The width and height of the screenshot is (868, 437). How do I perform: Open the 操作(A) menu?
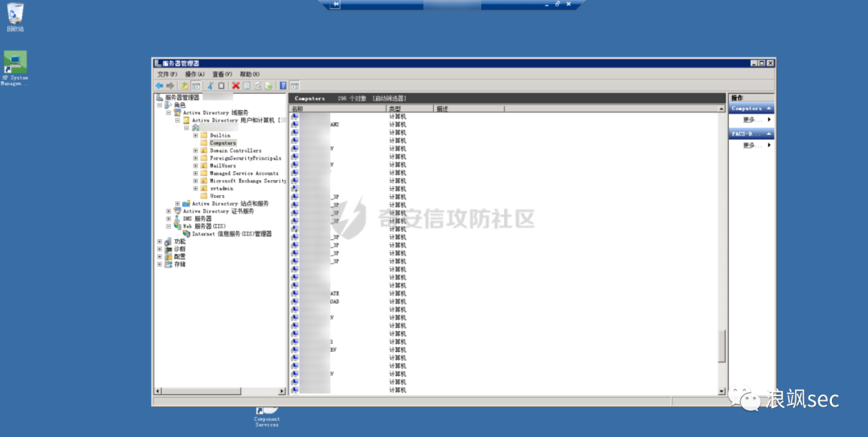[194, 74]
